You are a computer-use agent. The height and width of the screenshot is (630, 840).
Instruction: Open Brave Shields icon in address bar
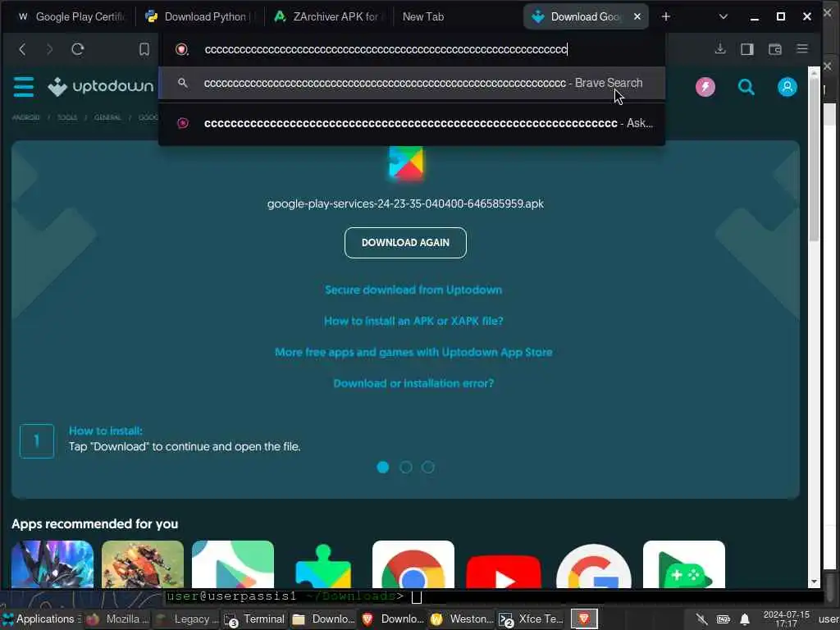pos(182,49)
